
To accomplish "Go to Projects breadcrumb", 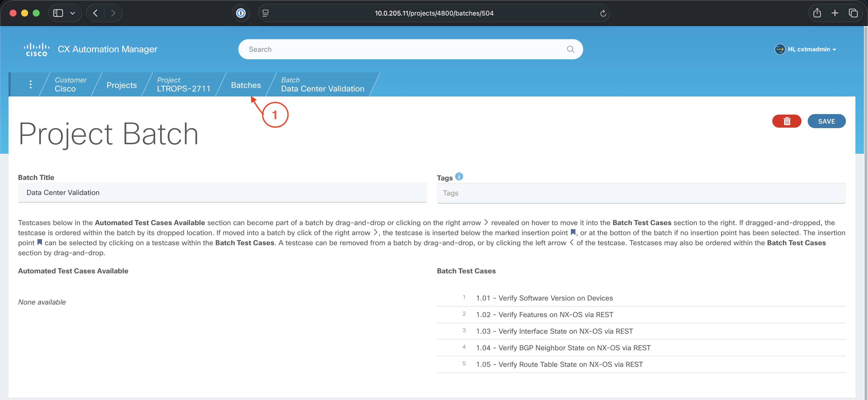I will pyautogui.click(x=121, y=85).
